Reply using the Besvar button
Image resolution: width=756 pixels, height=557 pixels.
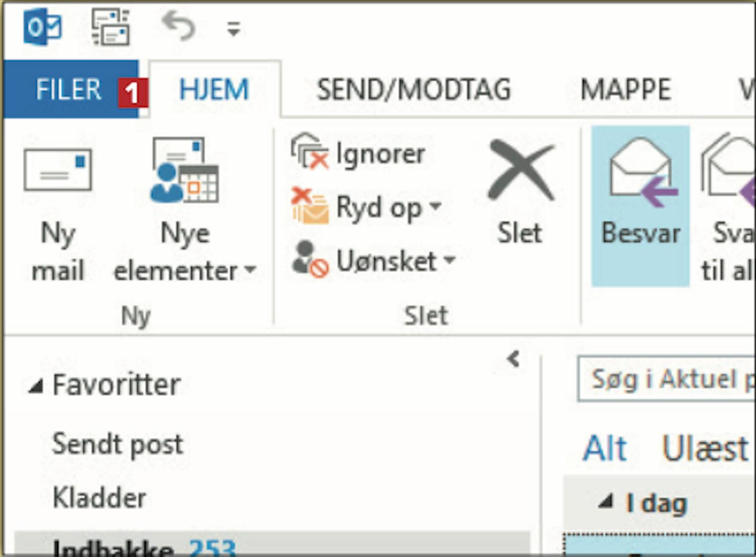click(641, 206)
